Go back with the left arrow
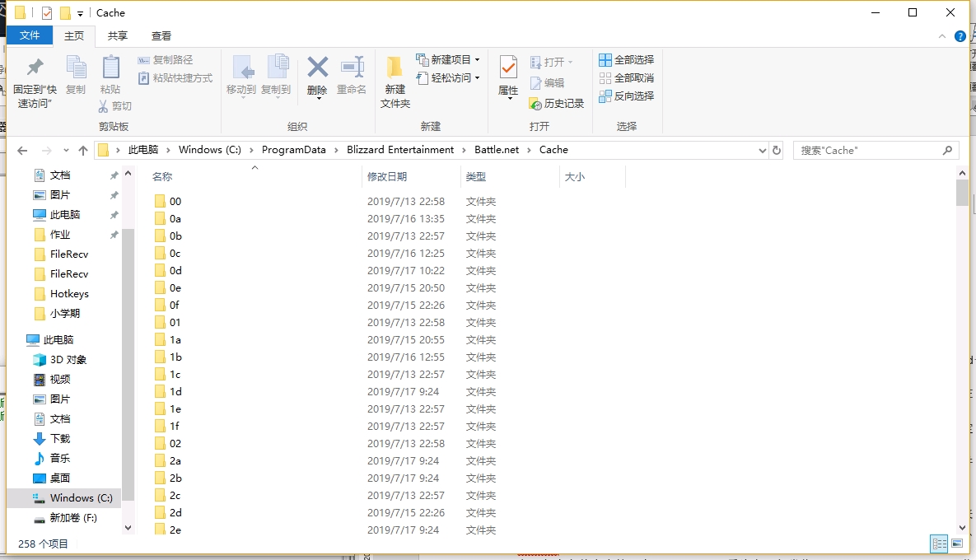Screen dimensions: 976x560 click(22, 151)
